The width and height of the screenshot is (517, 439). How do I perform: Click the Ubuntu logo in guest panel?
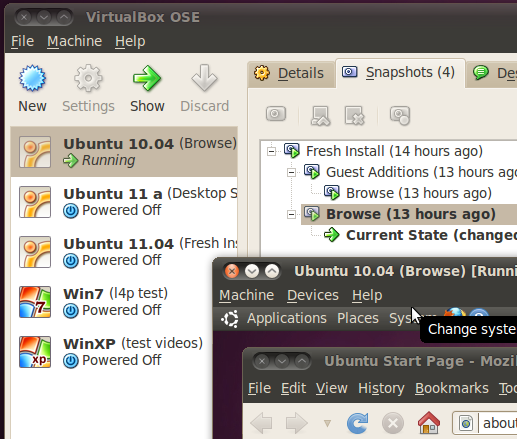[230, 319]
